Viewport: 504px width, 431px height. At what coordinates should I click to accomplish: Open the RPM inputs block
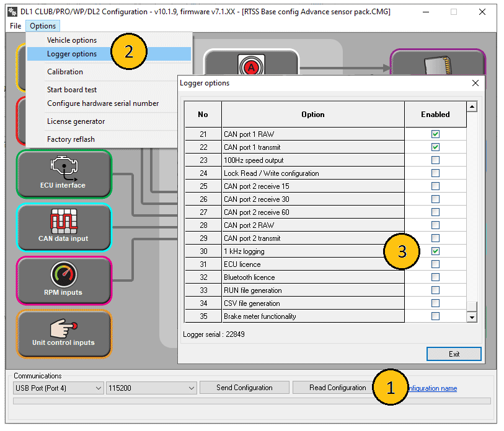coord(64,281)
